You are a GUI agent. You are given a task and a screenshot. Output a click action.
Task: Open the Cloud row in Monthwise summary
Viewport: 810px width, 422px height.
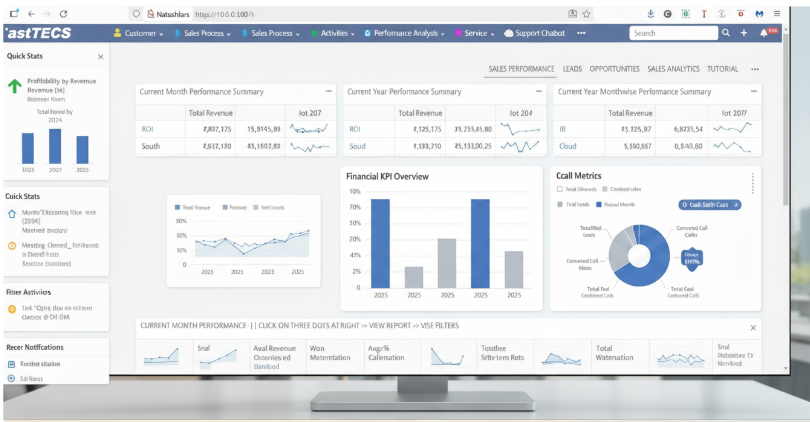coord(657,146)
